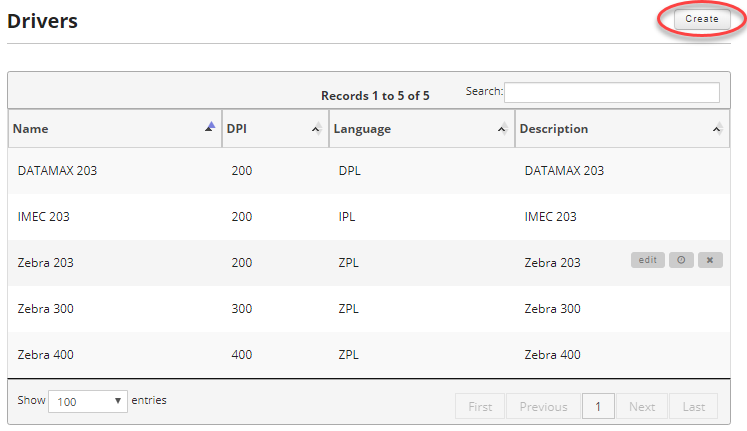747x431 pixels.
Task: Go to Previous page
Action: pos(543,406)
